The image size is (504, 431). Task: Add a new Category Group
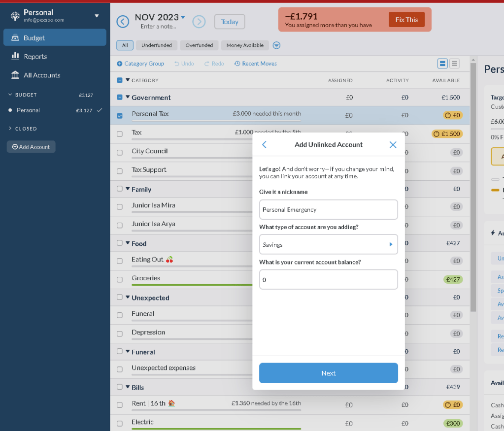(140, 64)
